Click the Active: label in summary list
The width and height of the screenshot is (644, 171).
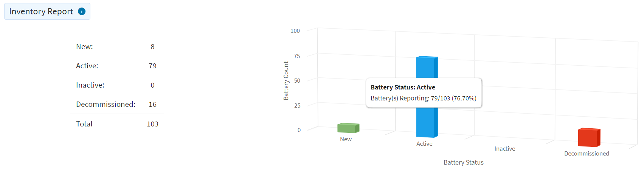[x=87, y=66]
